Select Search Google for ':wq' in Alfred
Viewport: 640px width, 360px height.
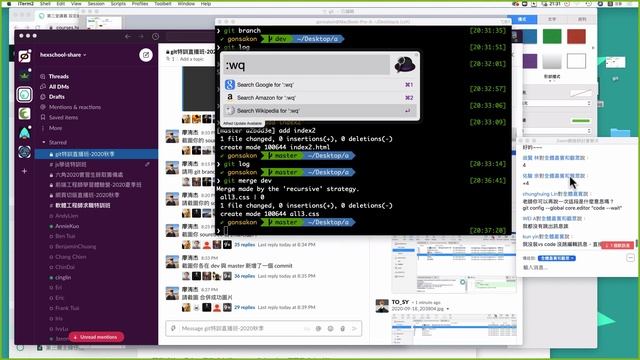click(320, 84)
